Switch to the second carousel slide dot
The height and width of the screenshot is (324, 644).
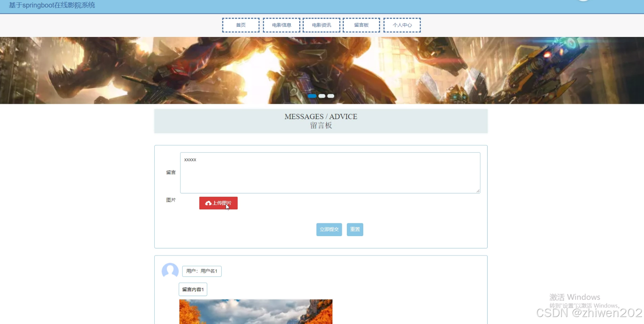click(x=322, y=96)
